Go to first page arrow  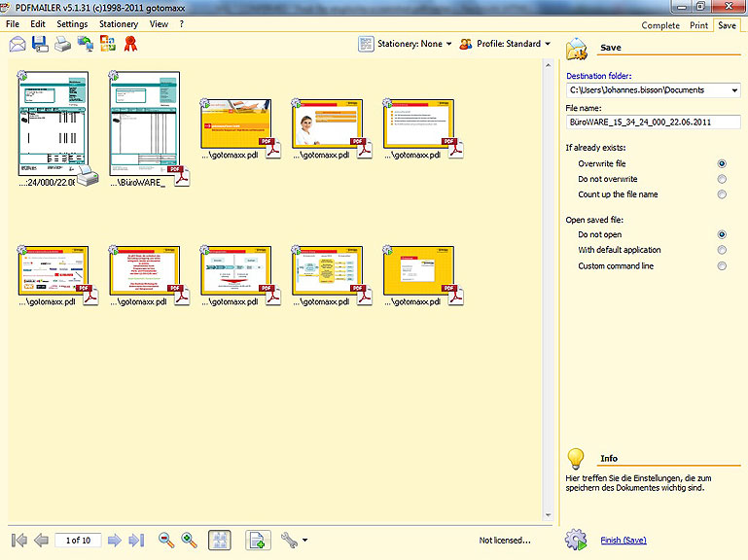click(19, 540)
